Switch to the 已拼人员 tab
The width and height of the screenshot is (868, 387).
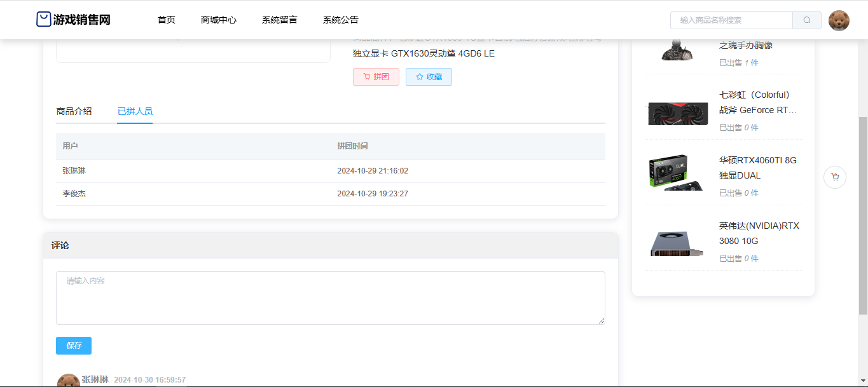(135, 111)
